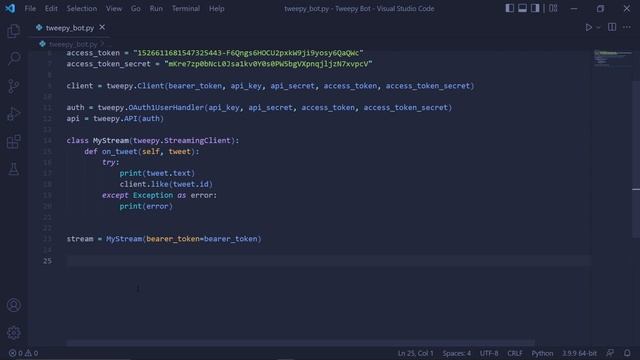Select language mode Python in status bar
Image resolution: width=640 pixels, height=360 pixels.
pyautogui.click(x=542, y=353)
